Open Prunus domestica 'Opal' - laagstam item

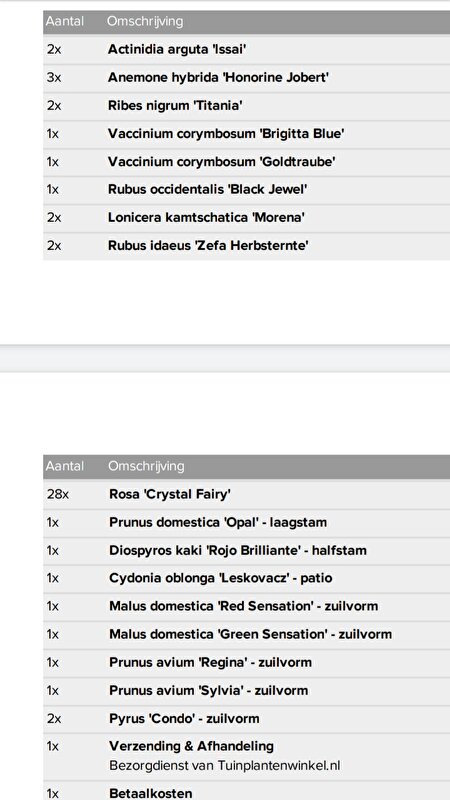(x=218, y=522)
